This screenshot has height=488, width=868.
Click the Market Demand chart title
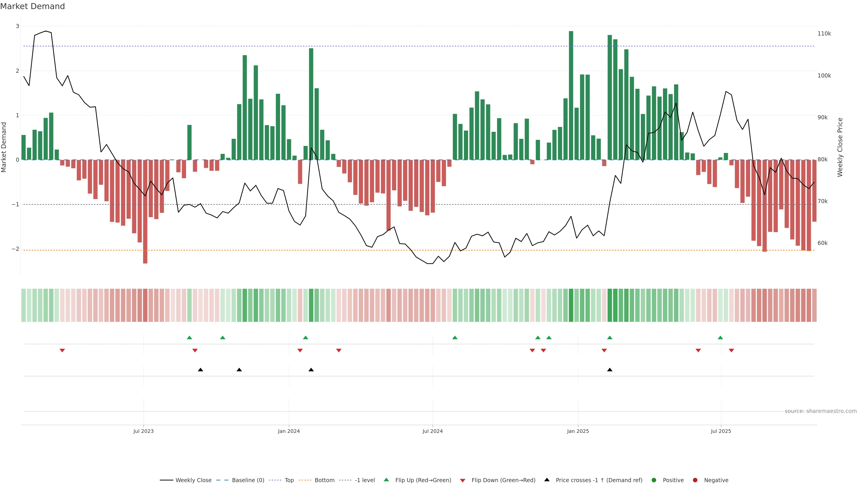(x=32, y=6)
